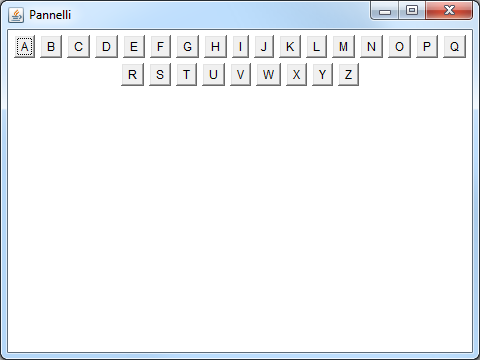Viewport: 480px width, 360px height.
Task: Click the letter Z button
Action: 348,74
